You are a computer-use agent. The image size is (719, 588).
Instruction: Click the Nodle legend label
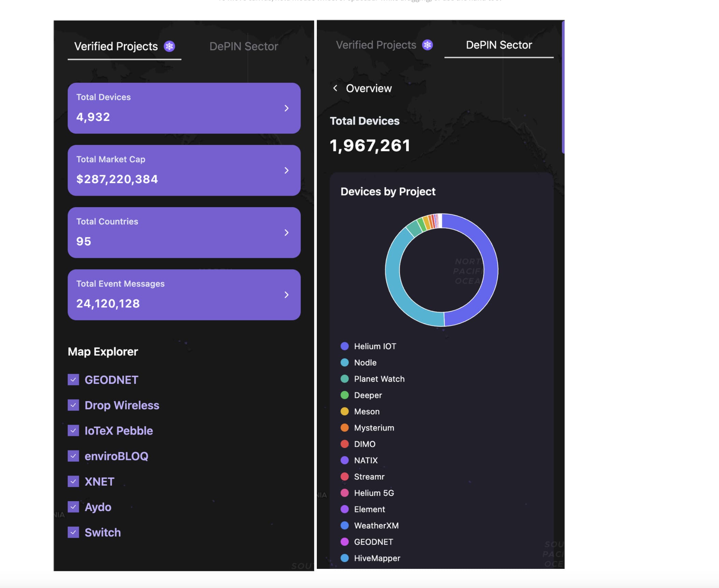coord(365,363)
